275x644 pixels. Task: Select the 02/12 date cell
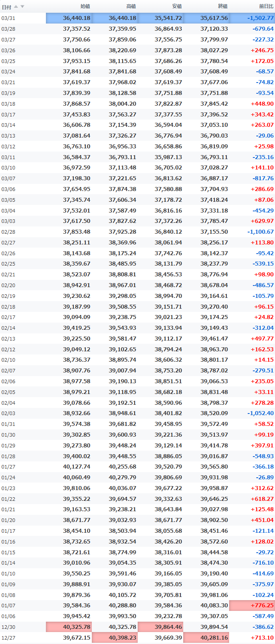[x=23, y=349]
